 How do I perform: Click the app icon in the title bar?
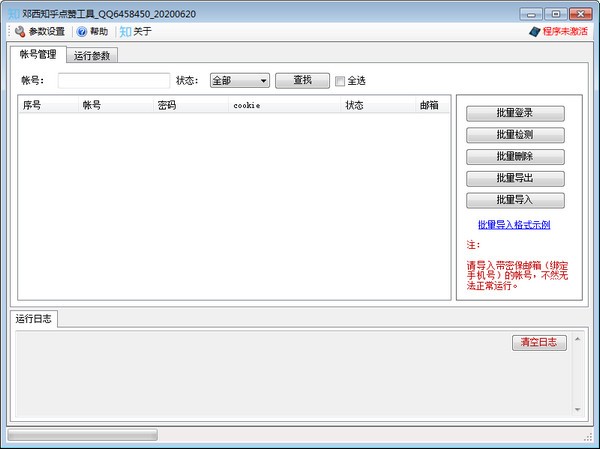click(14, 14)
